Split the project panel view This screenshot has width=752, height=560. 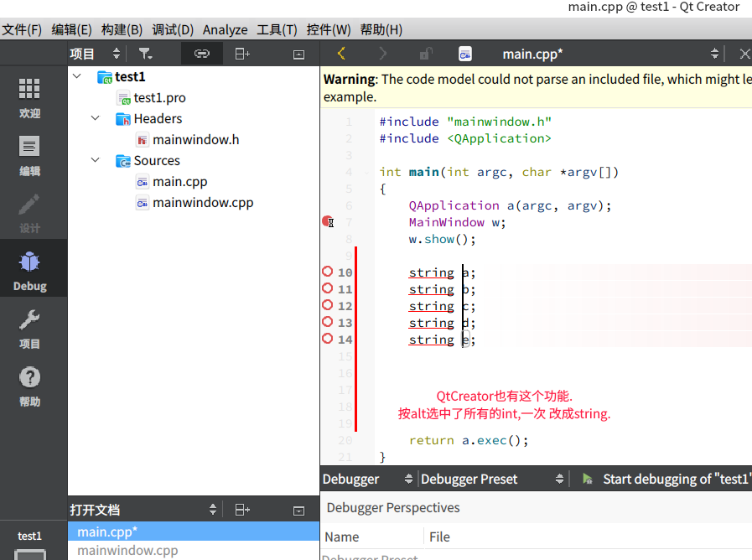(242, 54)
